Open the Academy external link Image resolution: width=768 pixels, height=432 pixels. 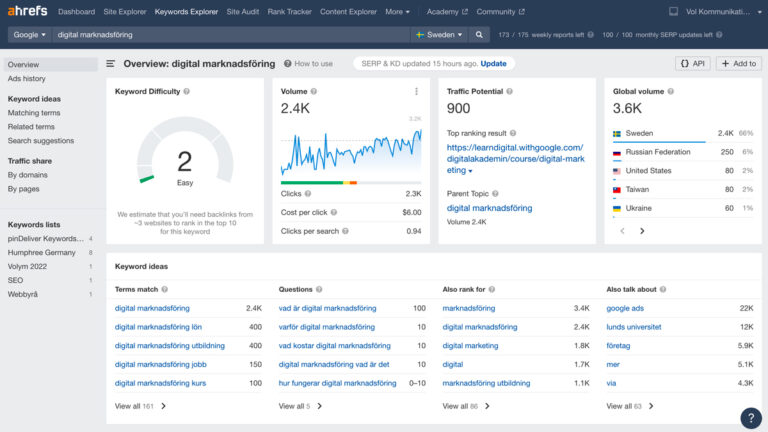tap(447, 11)
